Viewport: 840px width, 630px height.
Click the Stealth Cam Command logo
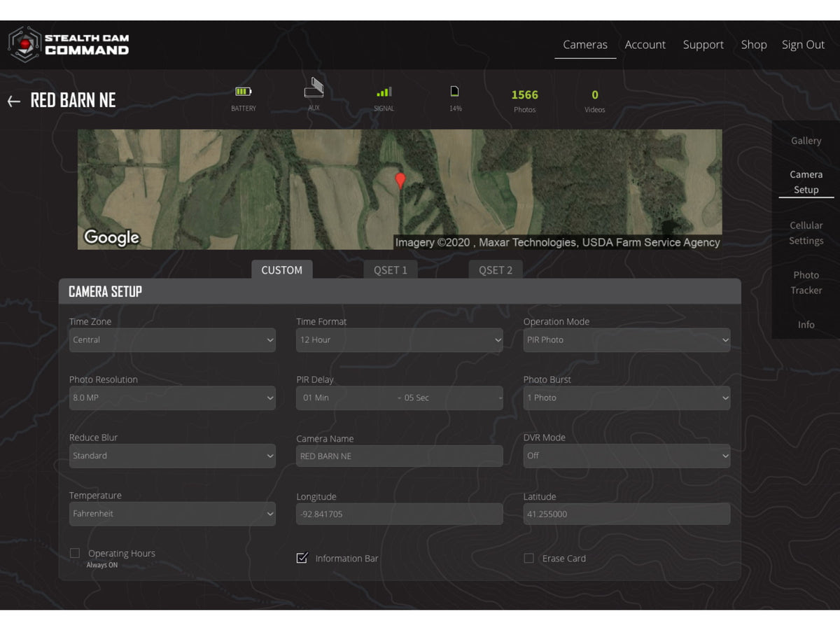69,44
